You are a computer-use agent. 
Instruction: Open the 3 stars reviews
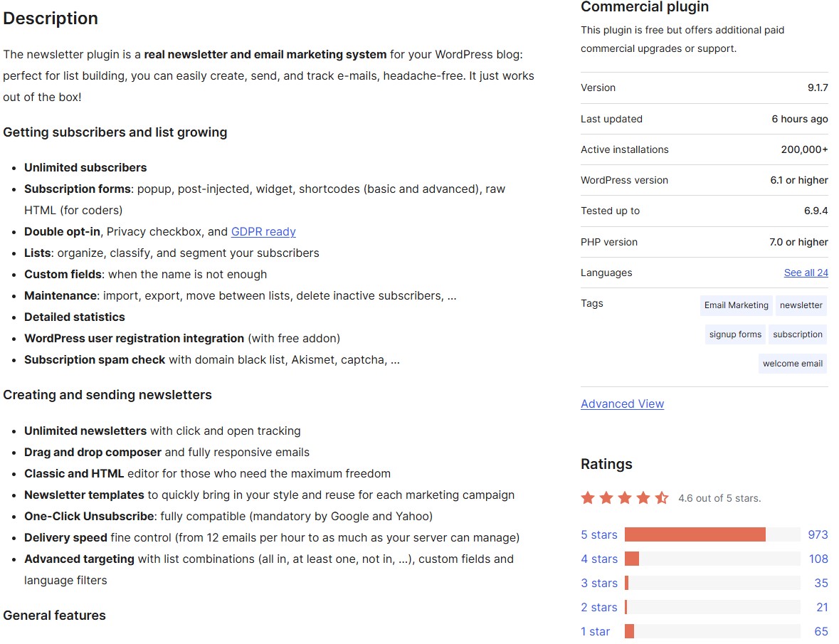click(x=598, y=583)
